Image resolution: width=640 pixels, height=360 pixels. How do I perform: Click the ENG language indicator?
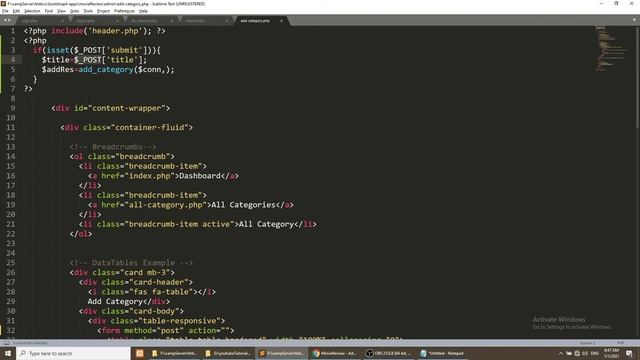tap(595, 353)
